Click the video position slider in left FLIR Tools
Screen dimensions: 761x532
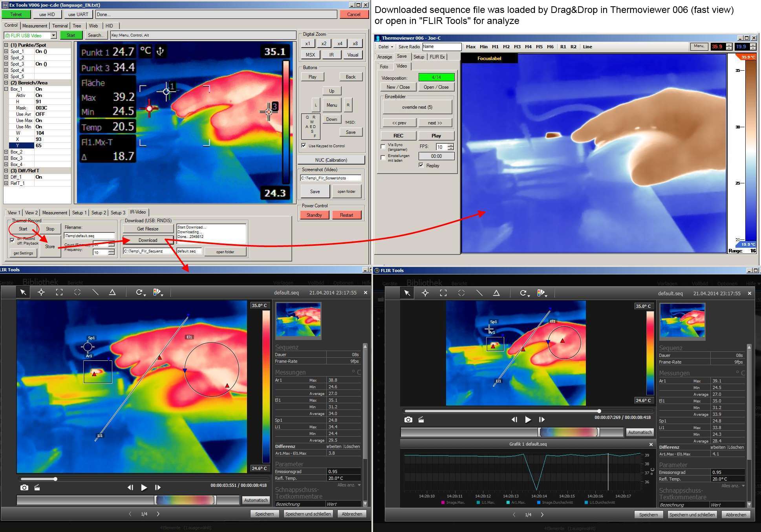point(55,479)
